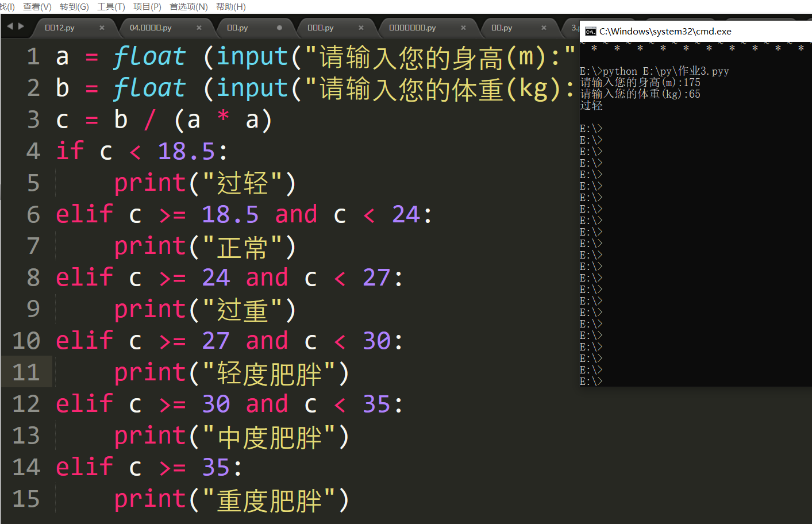Viewport: 812px width, 524px height.
Task: Open the 首选项(N) menu
Action: click(x=188, y=6)
